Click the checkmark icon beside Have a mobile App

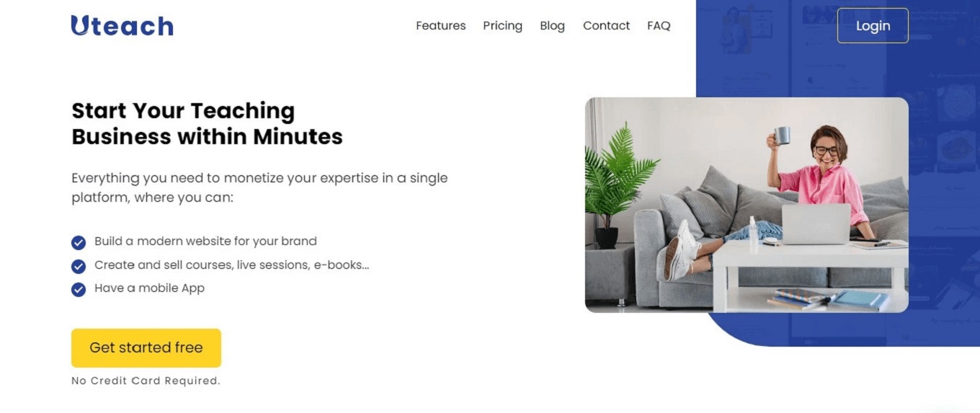pyautogui.click(x=79, y=290)
